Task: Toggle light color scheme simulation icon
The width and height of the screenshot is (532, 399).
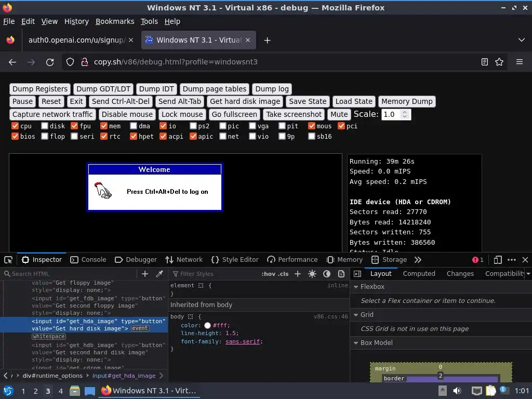Action: [x=312, y=274]
